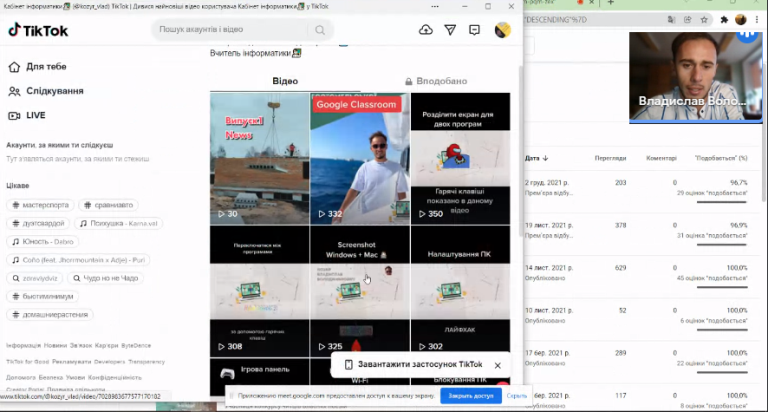The width and height of the screenshot is (768, 412).
Task: Select the мастерспорта hashtag chip
Action: coord(41,205)
